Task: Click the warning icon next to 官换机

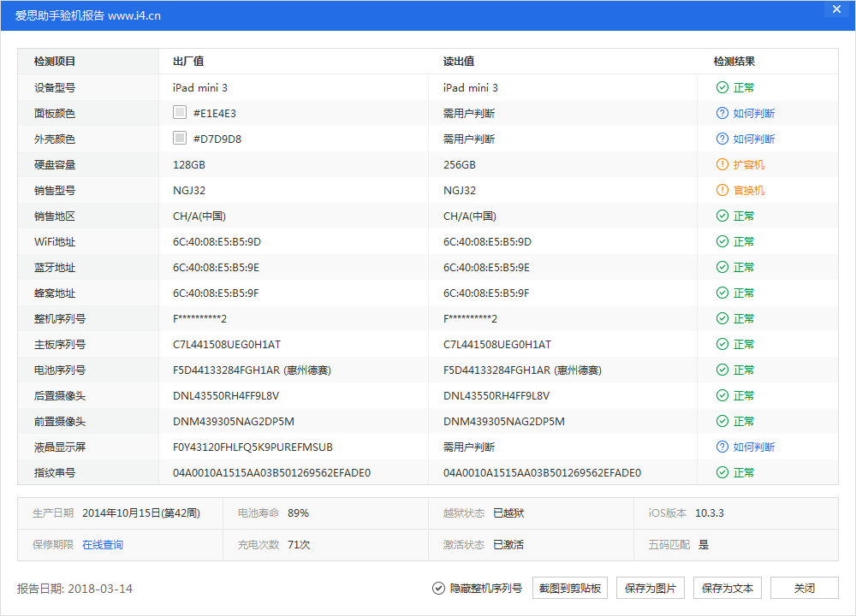Action: coord(724,190)
